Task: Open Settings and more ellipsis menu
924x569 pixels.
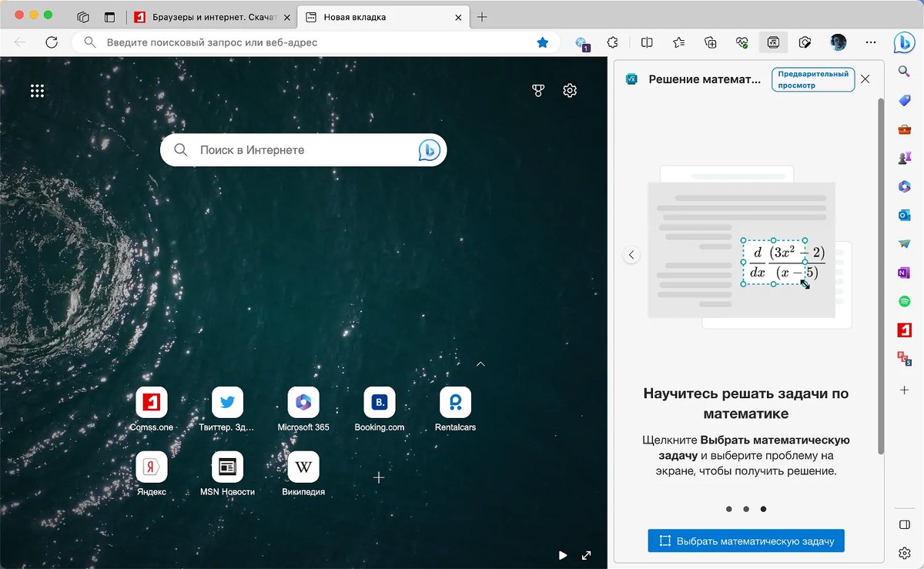Action: (x=871, y=42)
